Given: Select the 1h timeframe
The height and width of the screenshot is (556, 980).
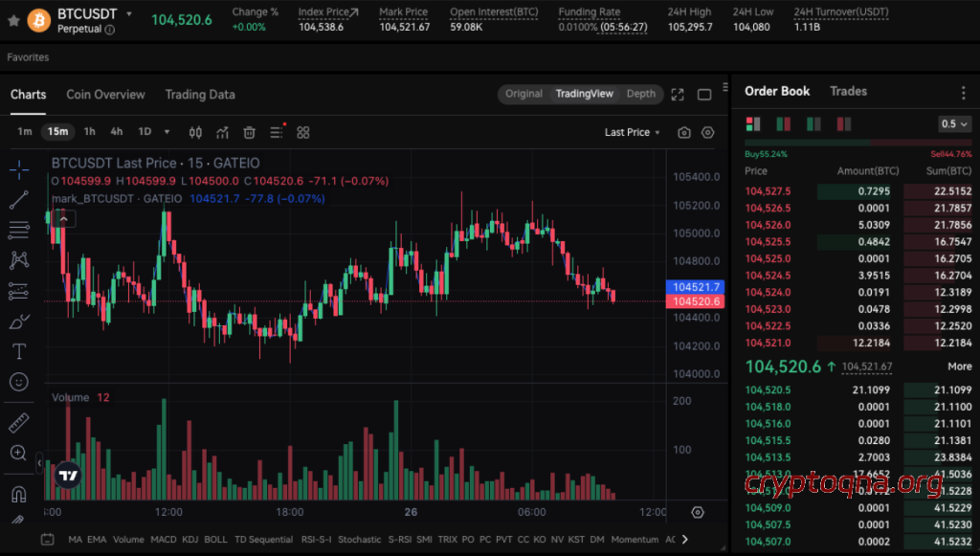Looking at the screenshot, I should 89,132.
